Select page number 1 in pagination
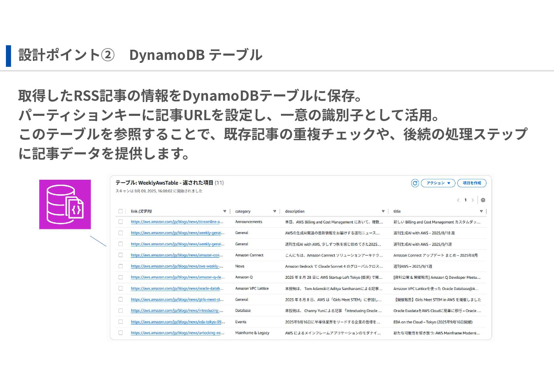This screenshot has width=554, height=392. [x=466, y=200]
